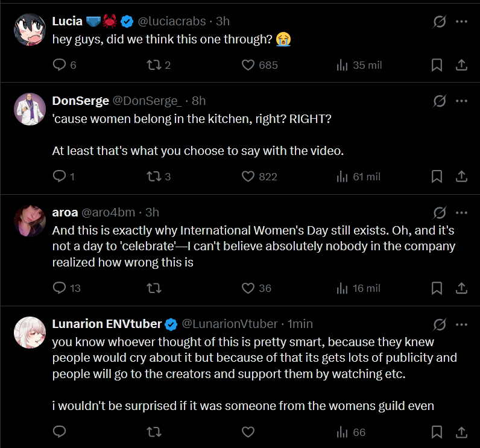The image size is (480, 448).
Task: Open the 3h timestamp on aroa's tweet
Action: click(153, 213)
